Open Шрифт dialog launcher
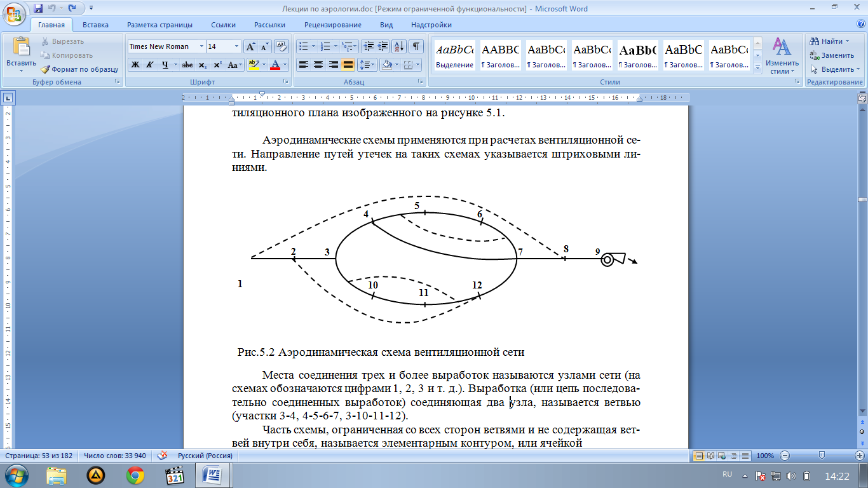The width and height of the screenshot is (868, 488). pos(285,82)
